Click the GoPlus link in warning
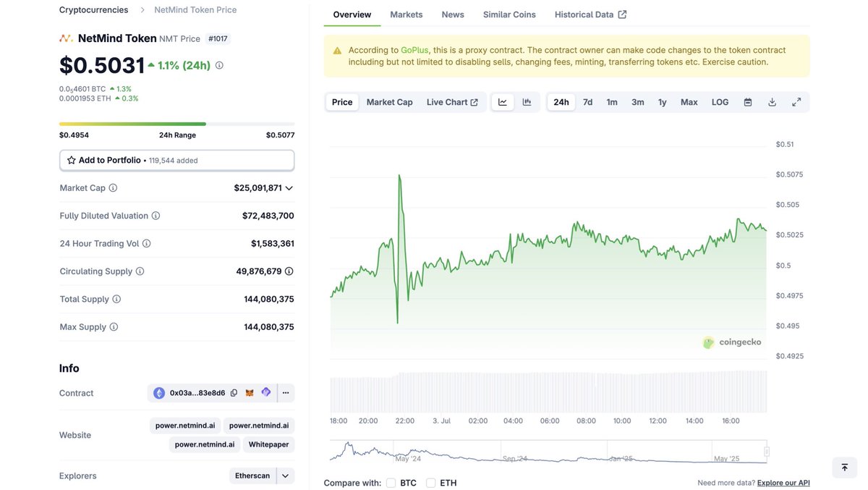Viewport: 868px width, 490px height. click(414, 50)
